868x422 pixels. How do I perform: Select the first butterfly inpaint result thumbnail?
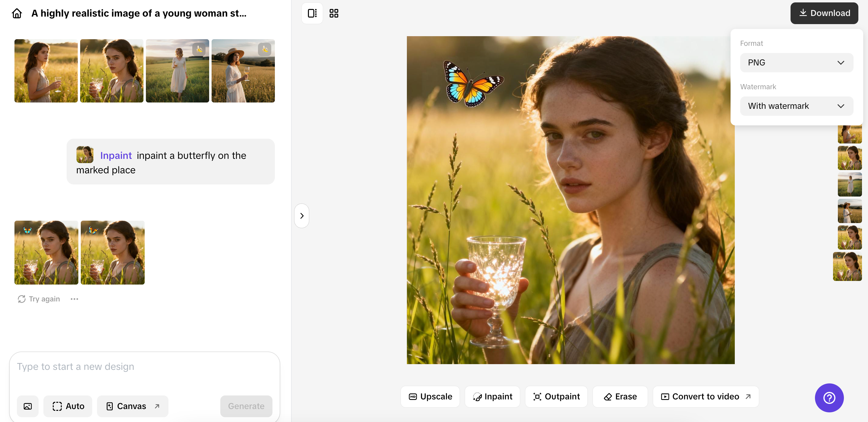coord(46,253)
